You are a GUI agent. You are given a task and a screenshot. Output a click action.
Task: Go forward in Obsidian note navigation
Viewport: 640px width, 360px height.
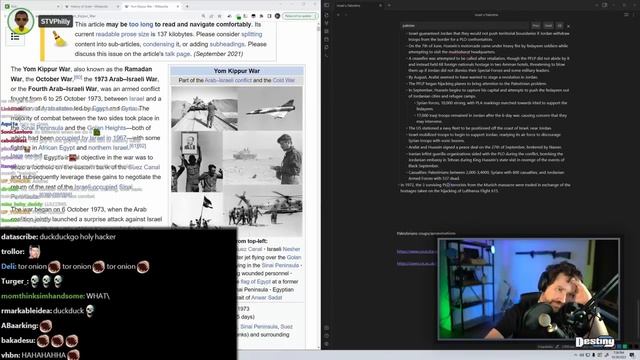(346, 15)
